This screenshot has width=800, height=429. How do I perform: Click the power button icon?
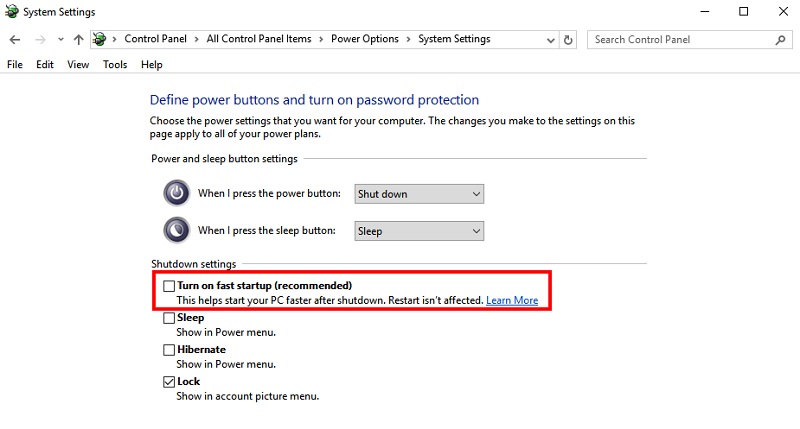(x=177, y=193)
